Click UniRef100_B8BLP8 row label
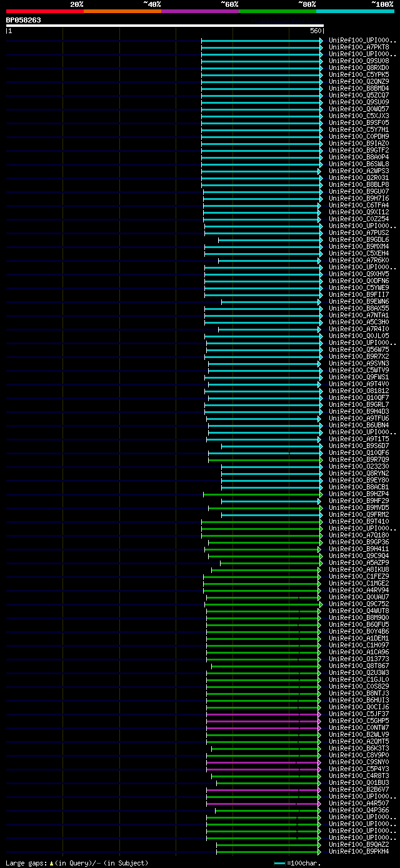This screenshot has width=400, height=868. tap(359, 184)
